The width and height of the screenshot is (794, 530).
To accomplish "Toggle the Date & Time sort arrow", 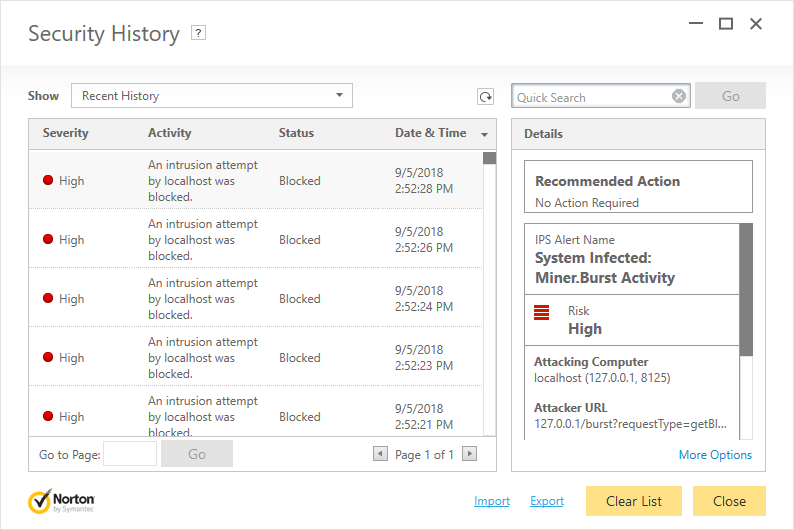I will coord(485,135).
